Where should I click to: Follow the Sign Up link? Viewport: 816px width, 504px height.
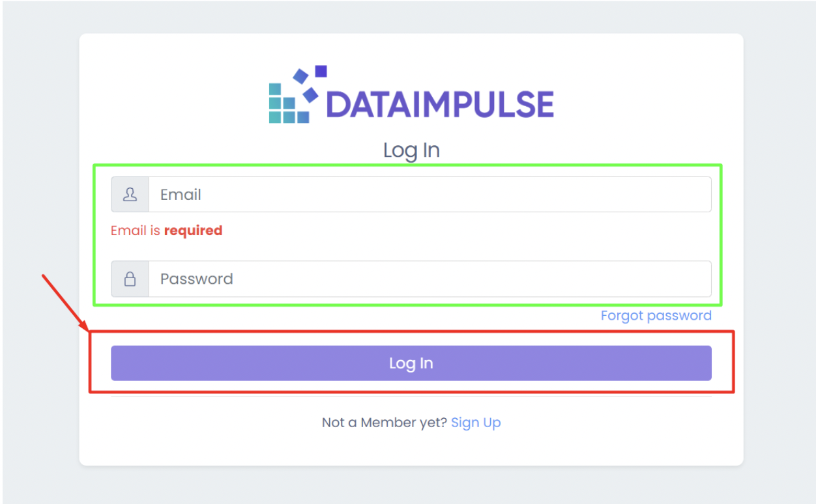(x=476, y=423)
